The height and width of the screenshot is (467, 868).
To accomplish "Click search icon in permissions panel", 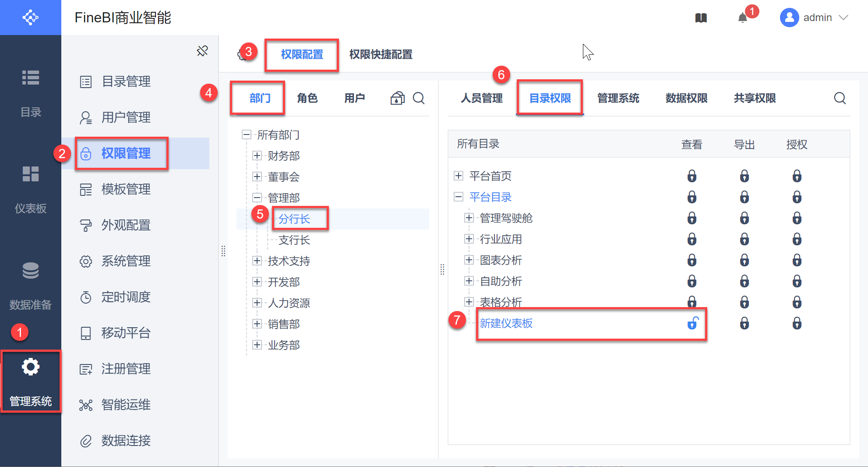I will pos(840,98).
